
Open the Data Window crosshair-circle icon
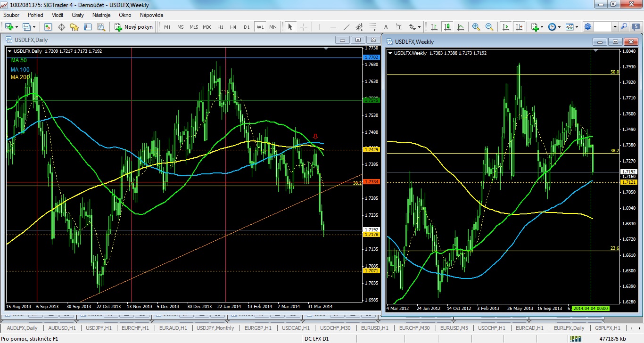coord(61,27)
